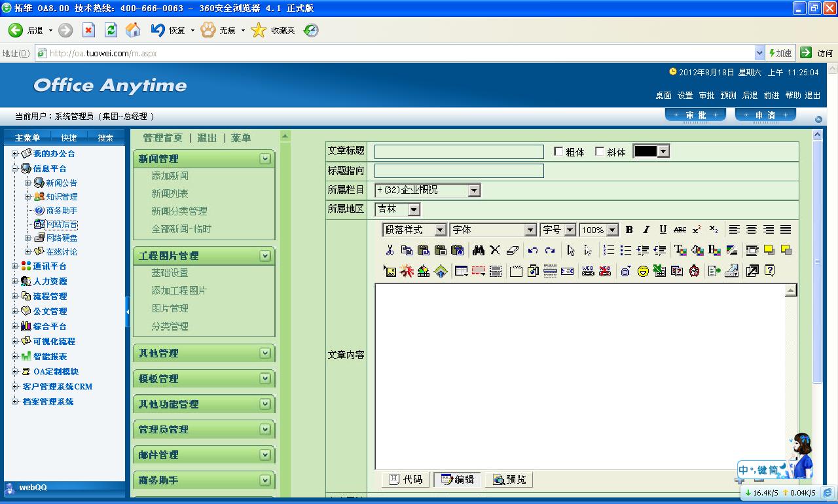This screenshot has height=504, width=838.
Task: Switch to the 快捷 sidebar tab
Action: tap(69, 137)
